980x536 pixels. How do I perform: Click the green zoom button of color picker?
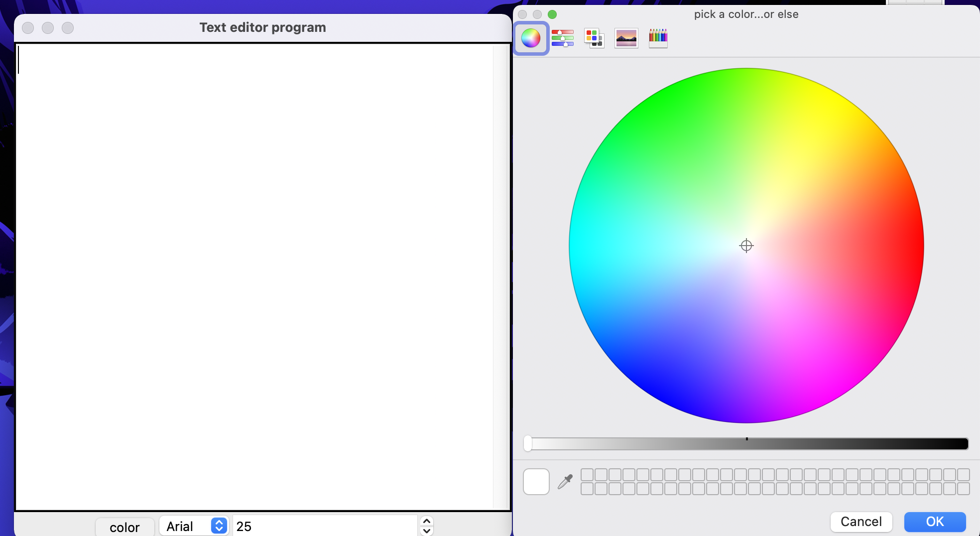click(552, 14)
